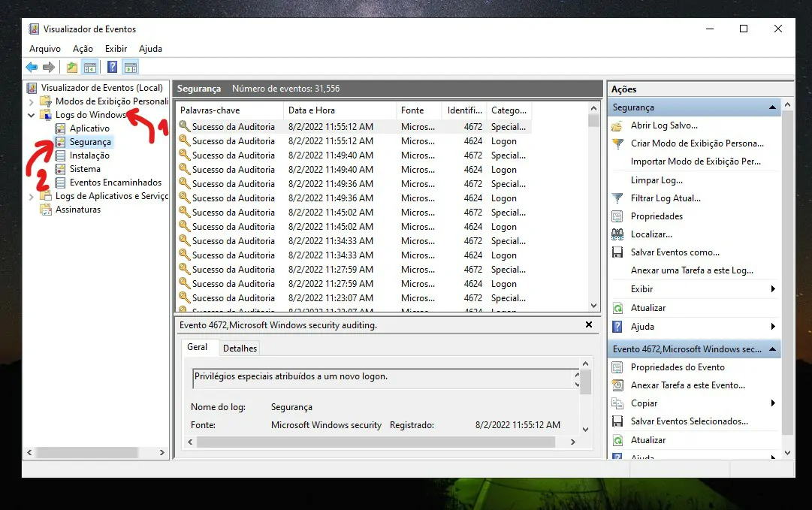Click the Abrir Log Salvo folder icon
Image resolution: width=812 pixels, height=510 pixels.
617,126
